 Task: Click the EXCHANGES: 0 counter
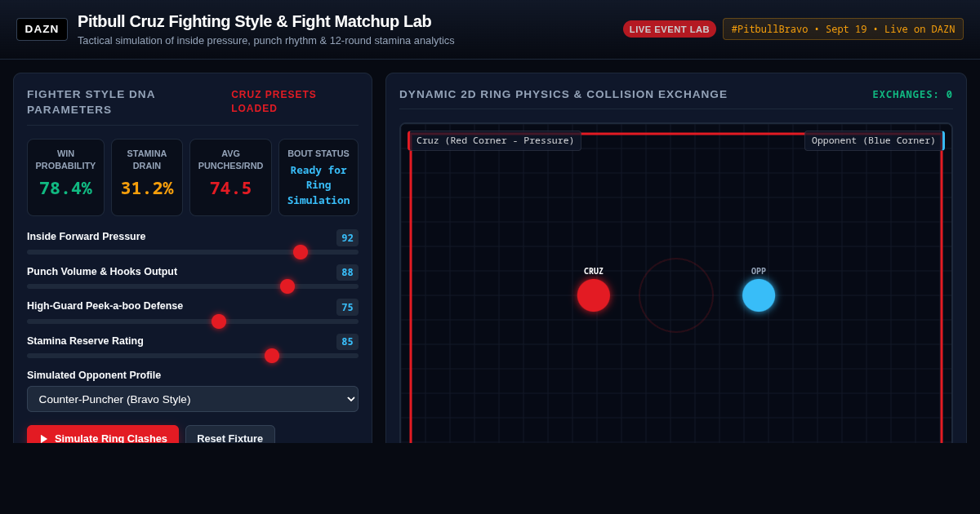[x=912, y=95]
